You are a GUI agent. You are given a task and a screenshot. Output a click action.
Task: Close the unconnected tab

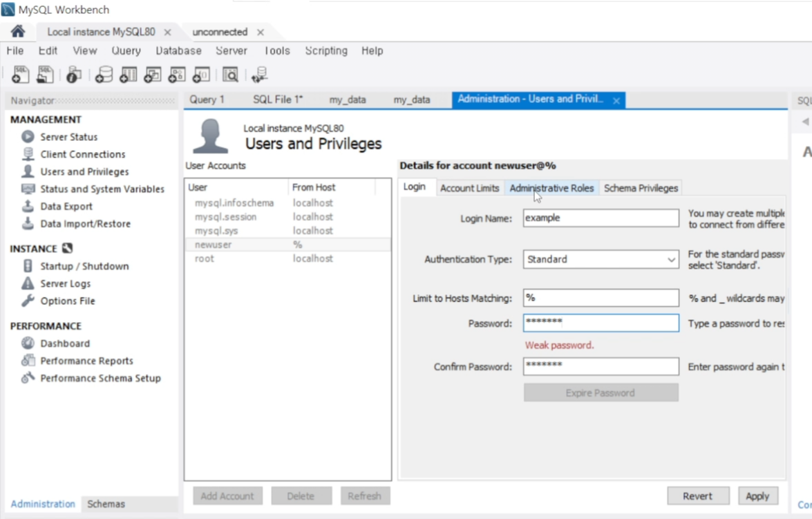pyautogui.click(x=261, y=32)
